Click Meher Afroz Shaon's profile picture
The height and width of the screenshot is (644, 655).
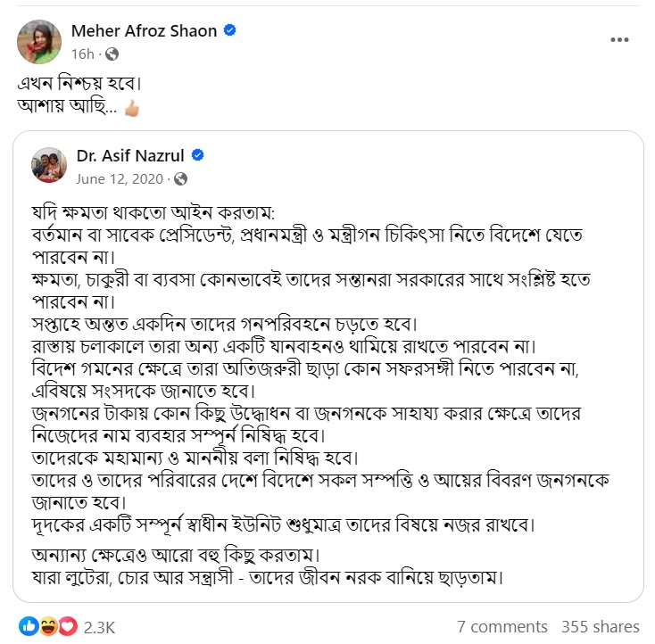pos(41,41)
